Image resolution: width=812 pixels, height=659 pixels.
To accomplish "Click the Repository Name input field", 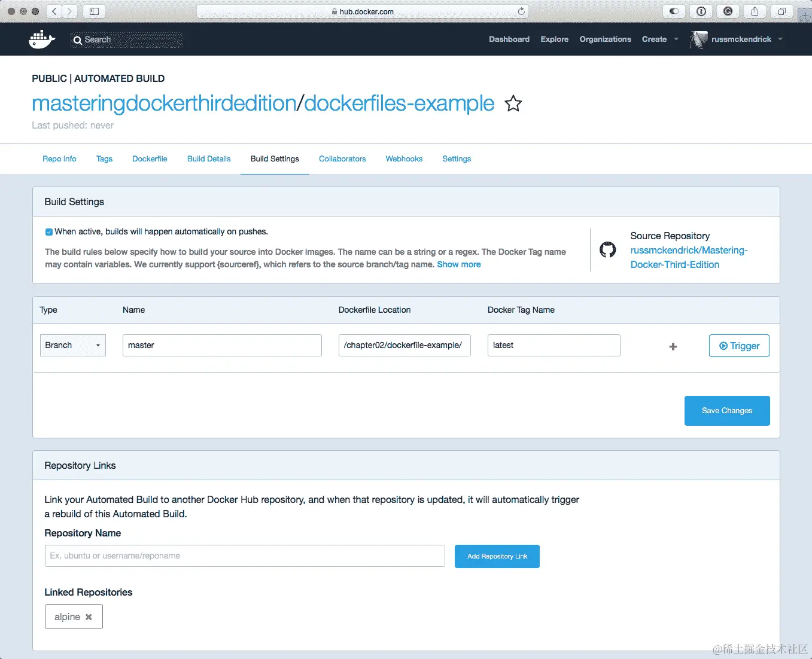I will click(245, 556).
